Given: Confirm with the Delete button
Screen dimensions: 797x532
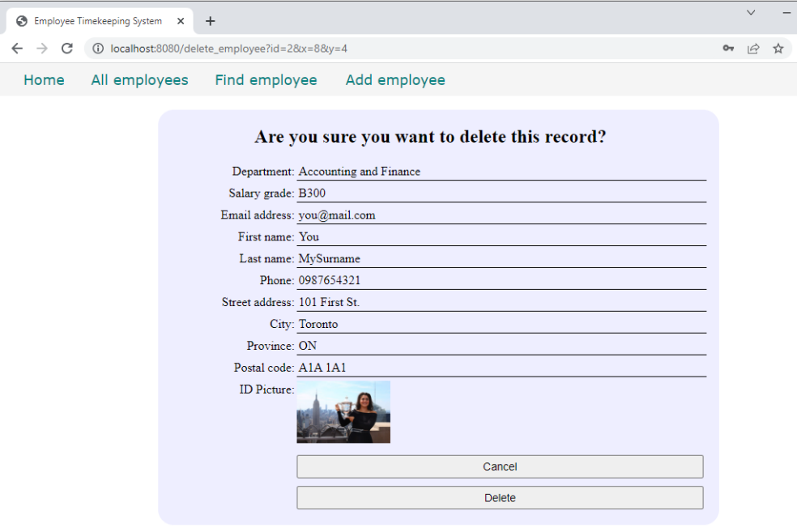Looking at the screenshot, I should (x=500, y=498).
